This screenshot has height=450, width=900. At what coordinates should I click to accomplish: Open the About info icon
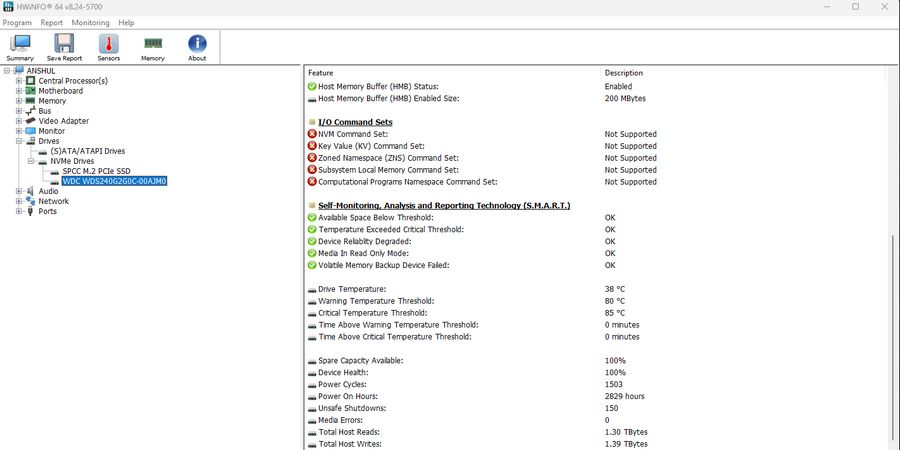[197, 46]
